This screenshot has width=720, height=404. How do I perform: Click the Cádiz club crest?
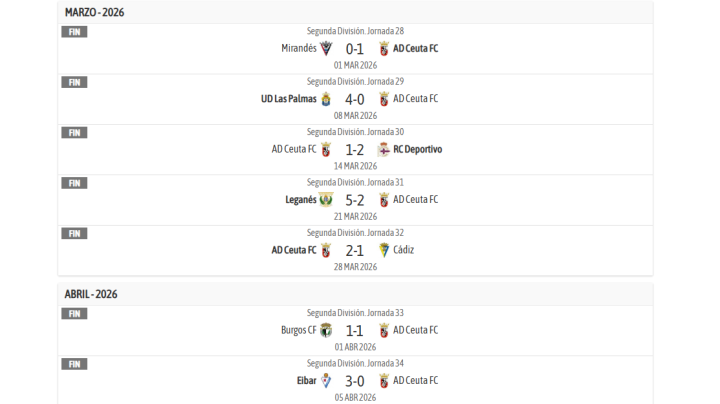383,250
